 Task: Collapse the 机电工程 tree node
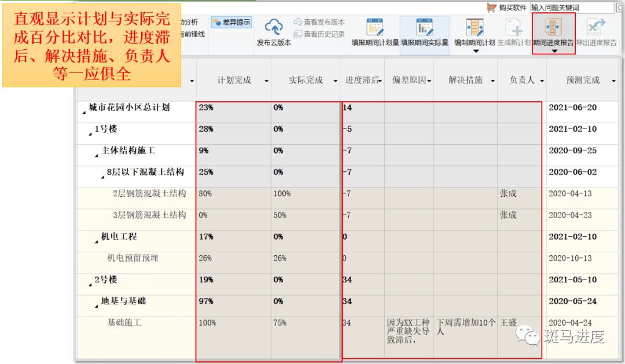[96, 242]
